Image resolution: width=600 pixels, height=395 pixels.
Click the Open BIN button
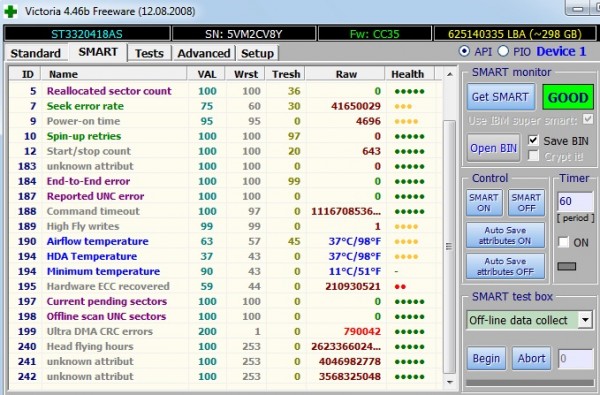click(493, 148)
